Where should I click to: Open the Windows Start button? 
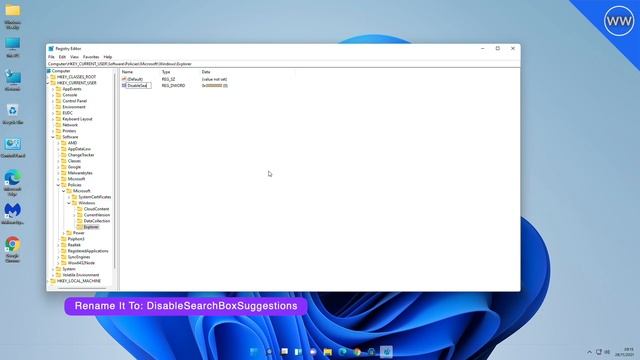(254, 352)
